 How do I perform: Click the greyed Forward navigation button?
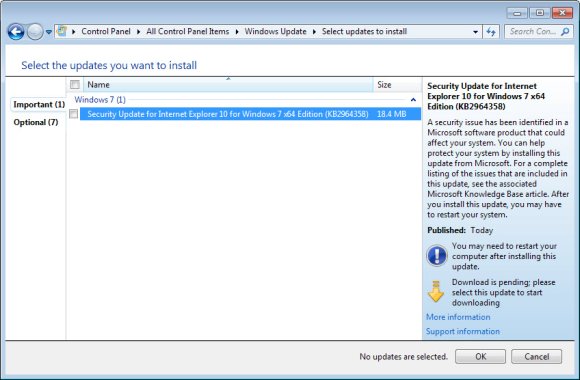[x=35, y=32]
